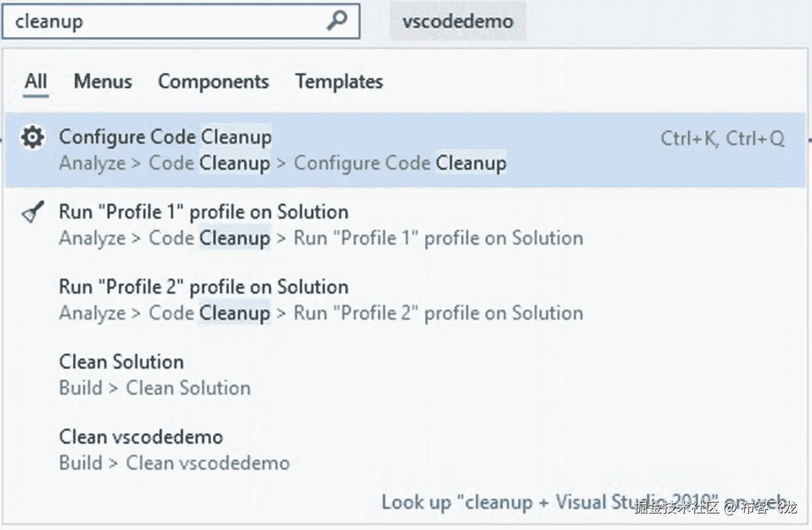The width and height of the screenshot is (812, 530).
Task: Click the Analyze > Code Cleanup > Configure path
Action: point(282,163)
